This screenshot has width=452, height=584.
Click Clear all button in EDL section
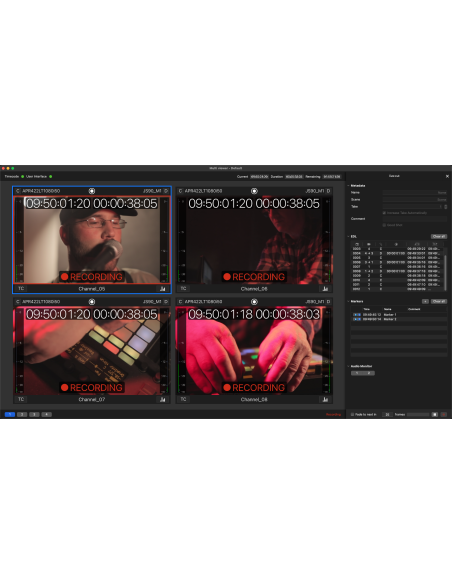tap(439, 237)
